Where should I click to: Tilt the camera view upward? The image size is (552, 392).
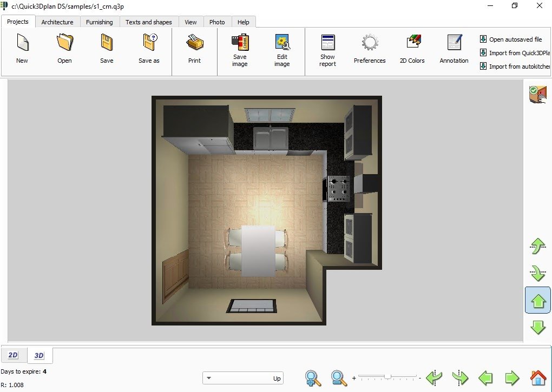tap(537, 246)
